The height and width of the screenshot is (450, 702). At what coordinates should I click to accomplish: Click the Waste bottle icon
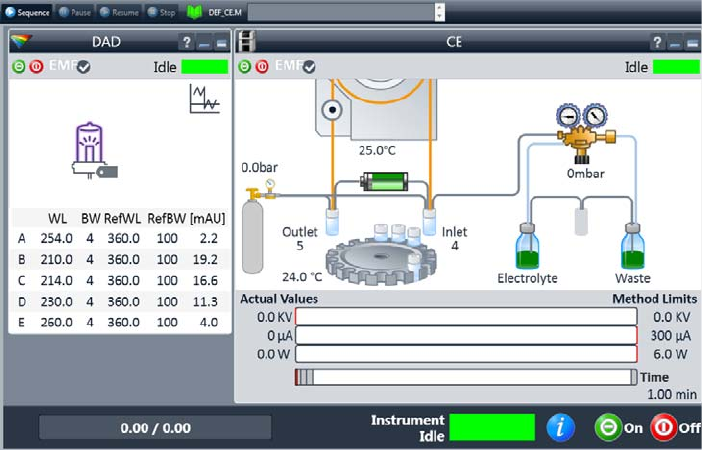coord(633,246)
